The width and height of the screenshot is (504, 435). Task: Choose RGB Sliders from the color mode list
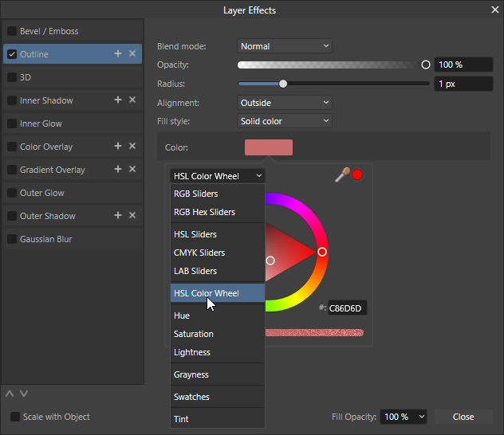218,194
